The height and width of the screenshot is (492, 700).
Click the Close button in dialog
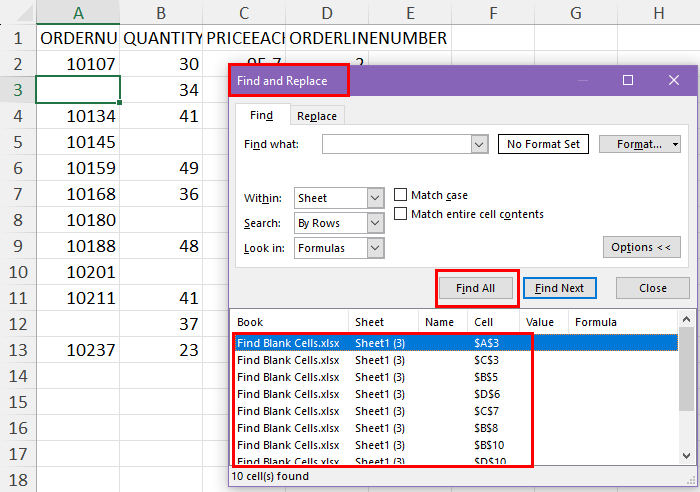pos(653,288)
